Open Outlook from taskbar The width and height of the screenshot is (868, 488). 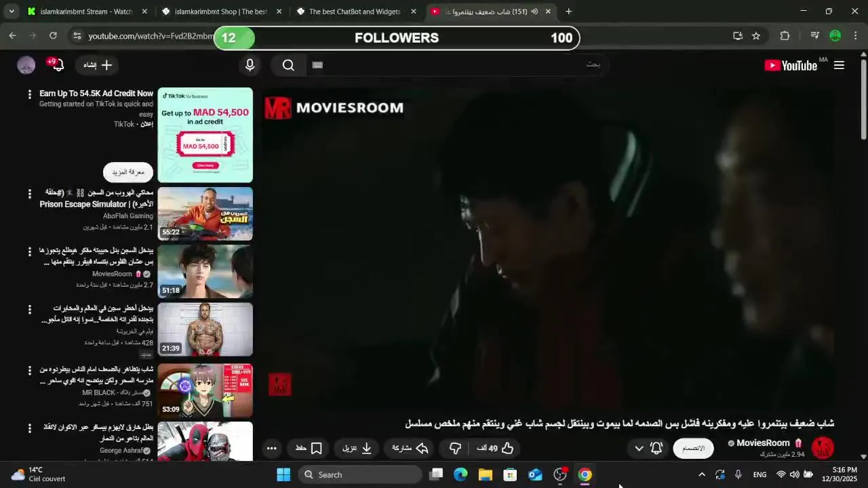click(x=535, y=474)
